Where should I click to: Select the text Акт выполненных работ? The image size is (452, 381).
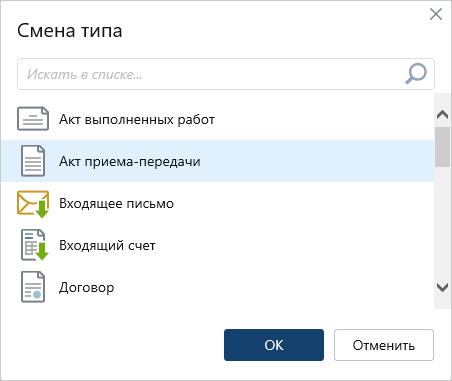(137, 119)
